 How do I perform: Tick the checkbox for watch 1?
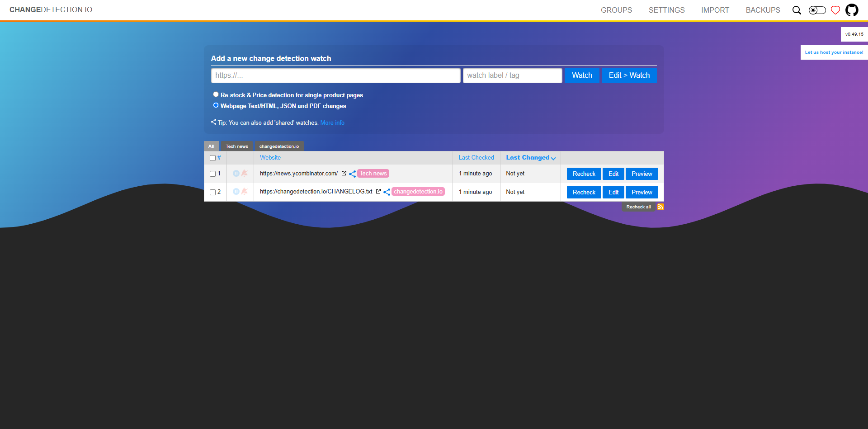212,174
